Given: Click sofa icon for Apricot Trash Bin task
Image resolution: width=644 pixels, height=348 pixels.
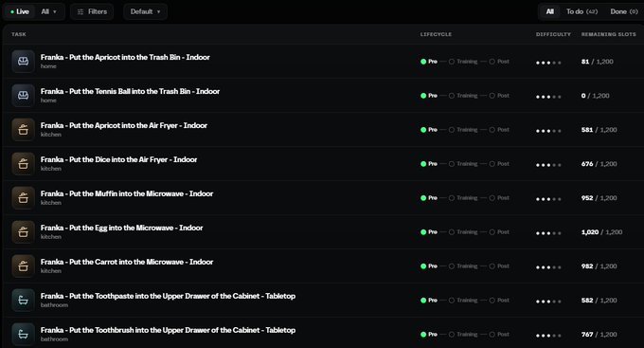Looking at the screenshot, I should (x=23, y=62).
